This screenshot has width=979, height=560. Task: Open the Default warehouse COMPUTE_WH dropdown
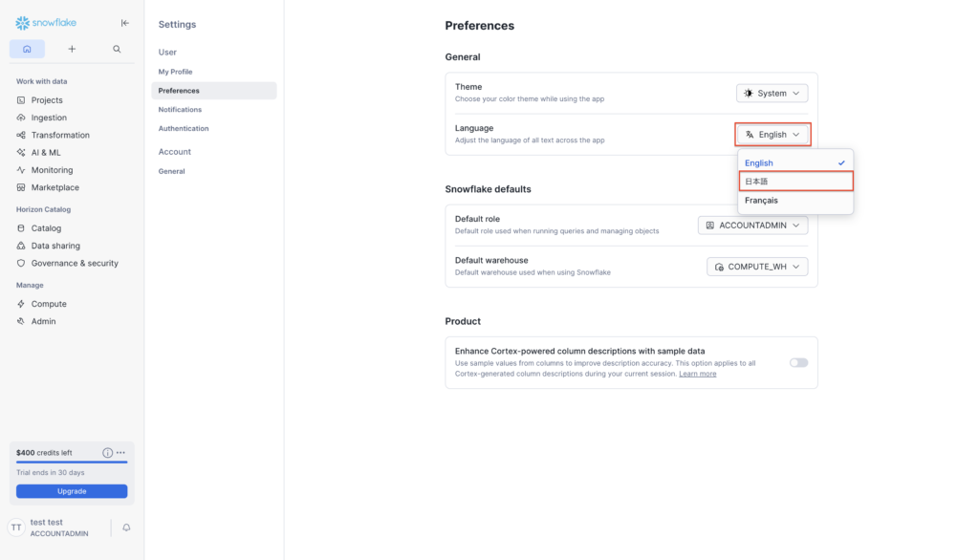point(757,267)
